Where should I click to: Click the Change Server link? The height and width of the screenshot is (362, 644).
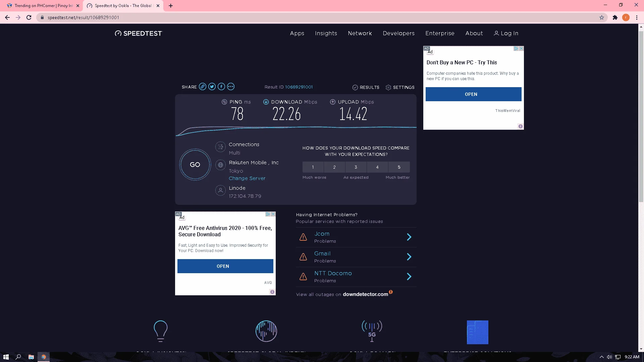[247, 178]
